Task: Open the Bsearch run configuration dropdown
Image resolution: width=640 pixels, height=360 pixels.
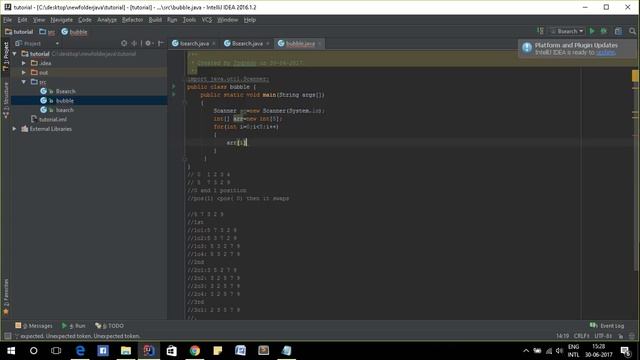Action: [x=567, y=31]
